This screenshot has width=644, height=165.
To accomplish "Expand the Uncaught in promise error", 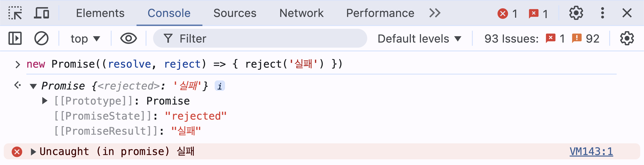I will coord(33,152).
